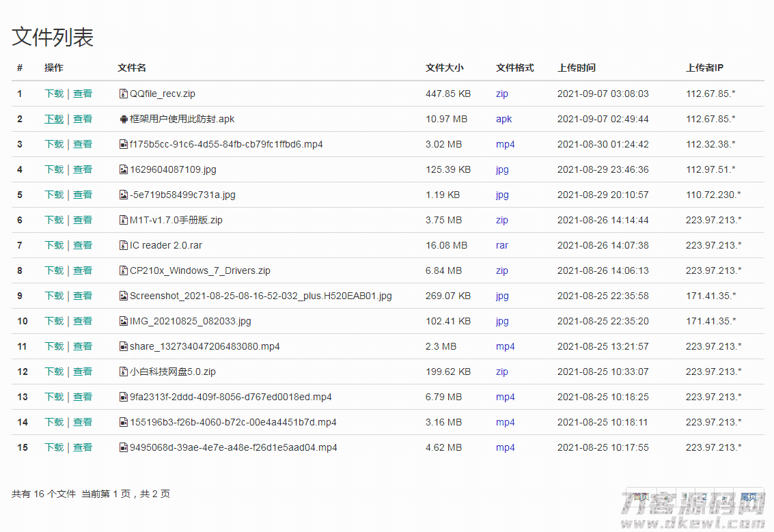The width and height of the screenshot is (774, 532).
Task: Click the video icon beside share_132734047206483080.mp4
Action: 124,346
